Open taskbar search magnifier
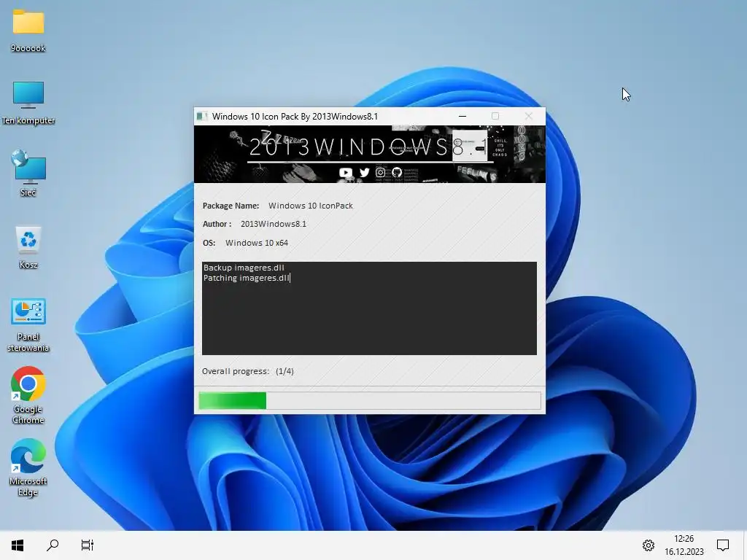This screenshot has height=560, width=747. 53,545
